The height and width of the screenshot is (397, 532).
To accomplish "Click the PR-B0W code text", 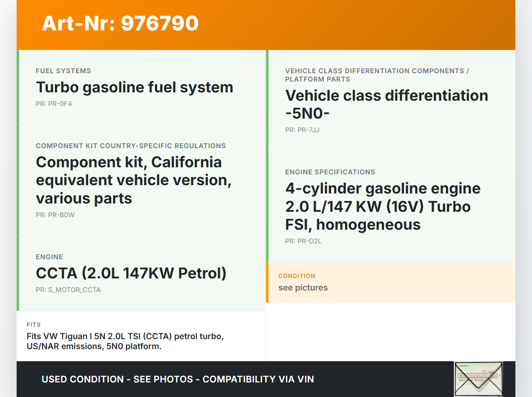I will [x=55, y=215].
